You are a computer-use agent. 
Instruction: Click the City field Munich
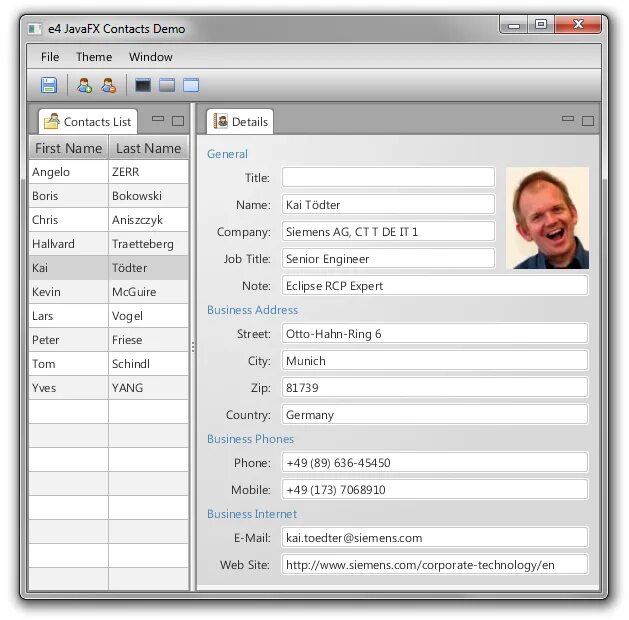pos(435,361)
